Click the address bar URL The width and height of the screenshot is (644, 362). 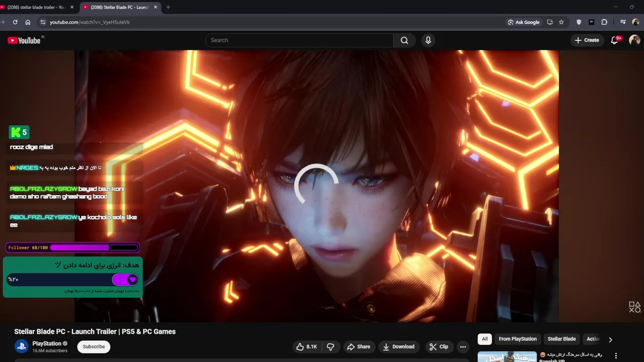(x=90, y=22)
